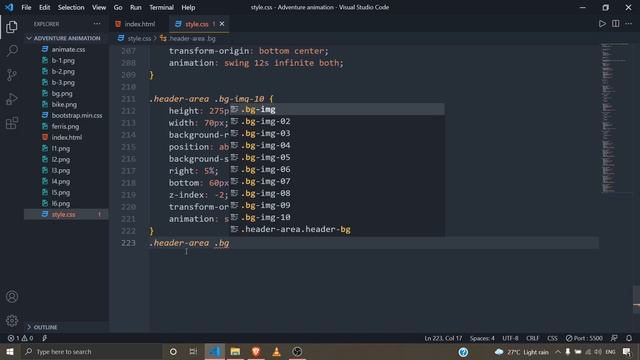Open the Terminal menu
The image size is (640, 360).
[x=161, y=7]
